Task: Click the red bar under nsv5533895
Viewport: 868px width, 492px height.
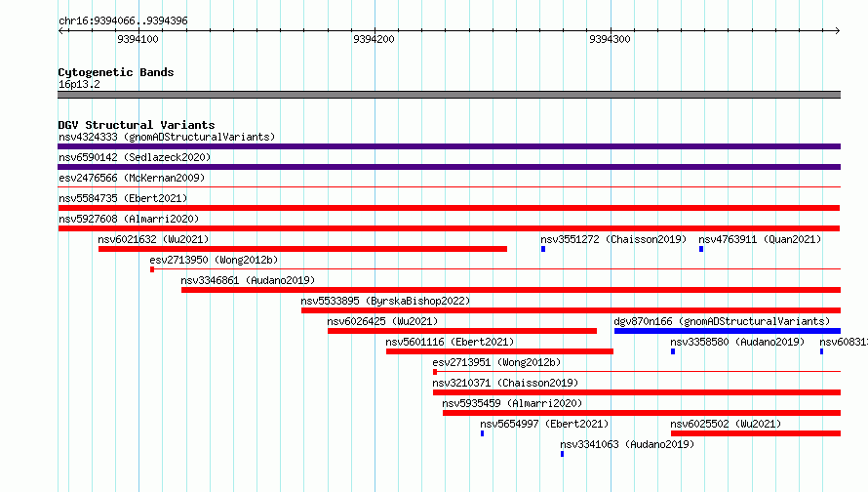Action: (x=571, y=310)
